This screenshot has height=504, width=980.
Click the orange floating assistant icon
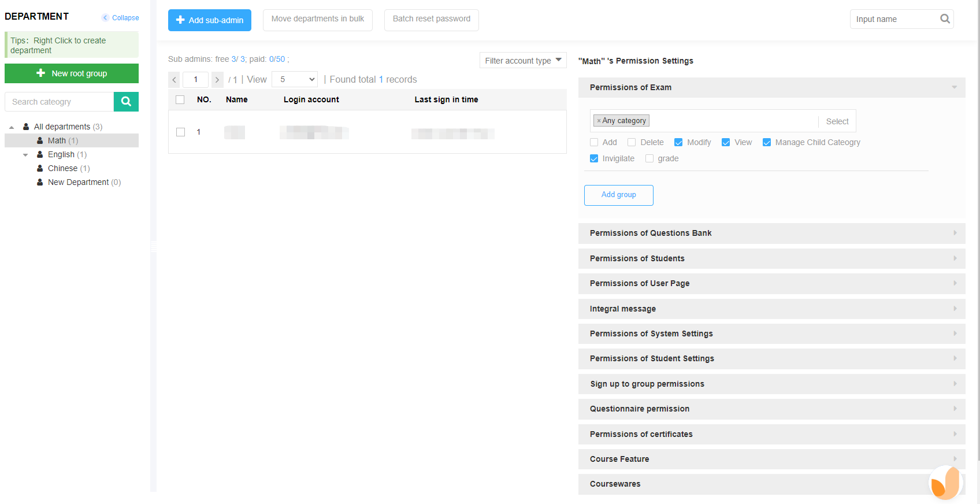(x=945, y=483)
